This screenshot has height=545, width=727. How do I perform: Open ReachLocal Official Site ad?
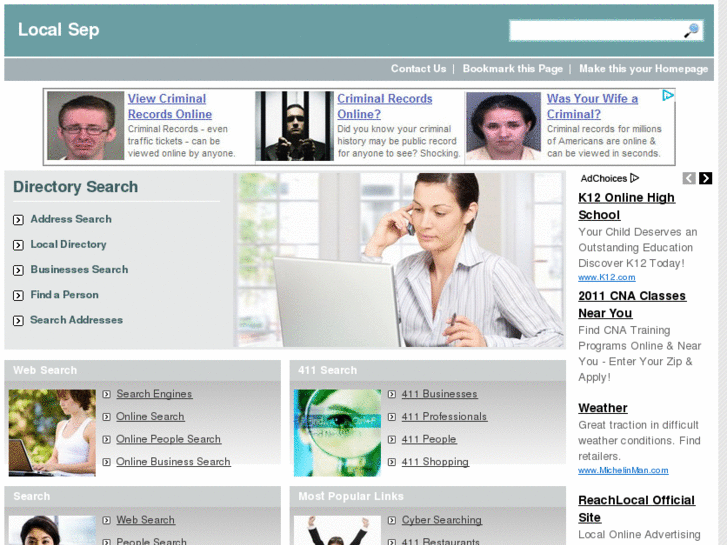637,509
